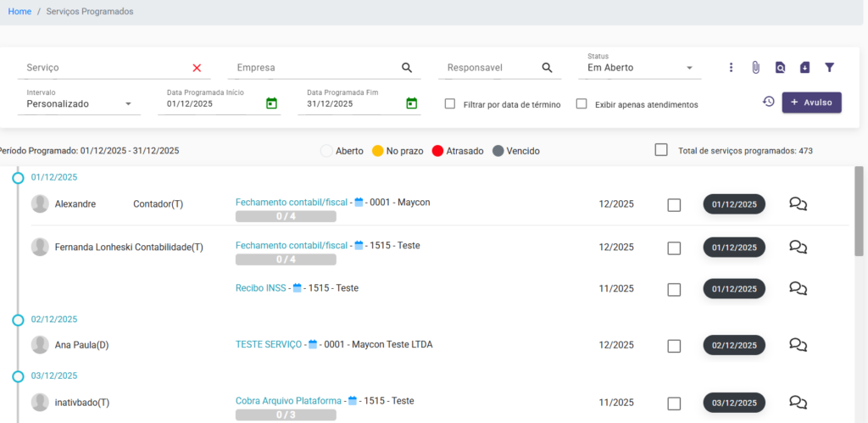Click the paperclip attachment icon
Screen dimensions: 868x423
click(x=755, y=68)
